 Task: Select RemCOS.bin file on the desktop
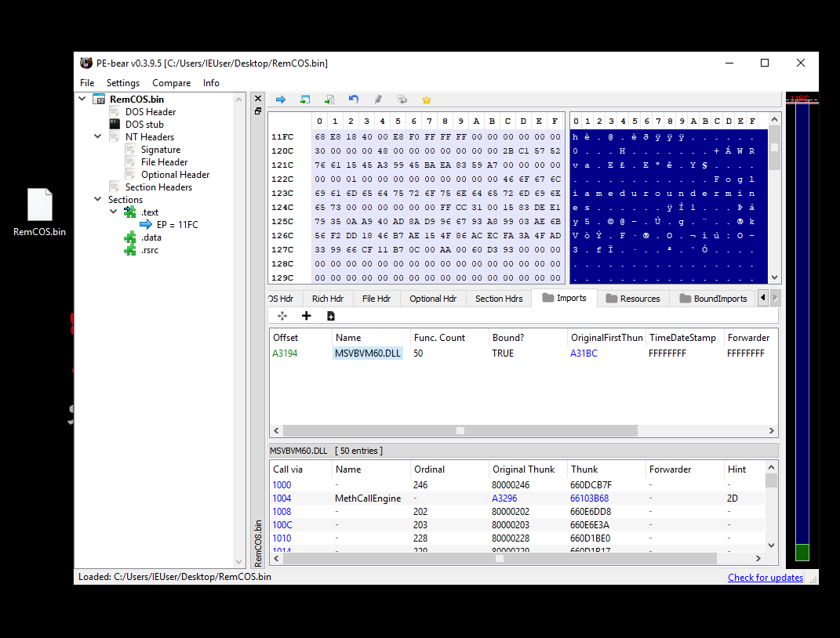(x=40, y=212)
